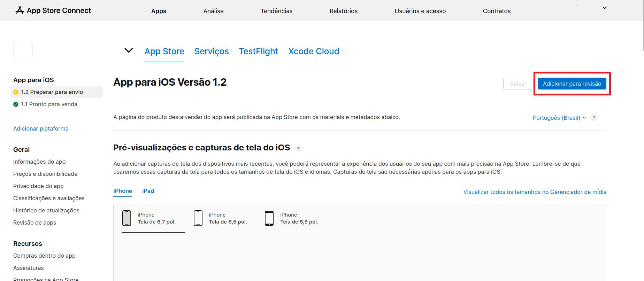Viewport: 644px width, 281px height.
Task: Switch to the Serviços tab
Action: pyautogui.click(x=212, y=51)
